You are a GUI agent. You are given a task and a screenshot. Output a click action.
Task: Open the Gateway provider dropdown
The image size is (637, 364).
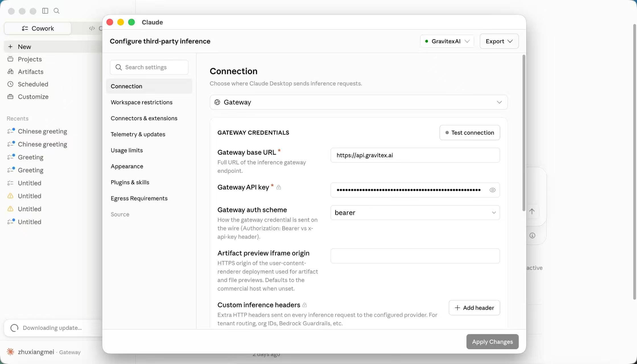tap(358, 102)
